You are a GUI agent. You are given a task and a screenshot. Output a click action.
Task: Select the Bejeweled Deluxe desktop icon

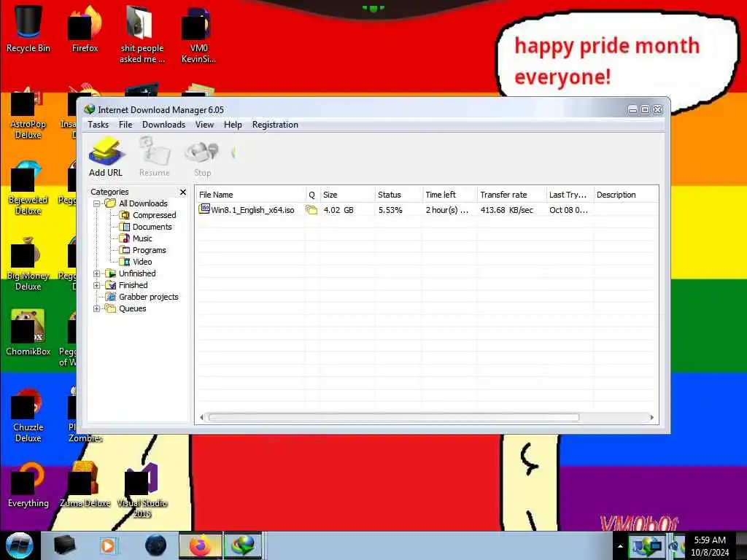pyautogui.click(x=28, y=187)
